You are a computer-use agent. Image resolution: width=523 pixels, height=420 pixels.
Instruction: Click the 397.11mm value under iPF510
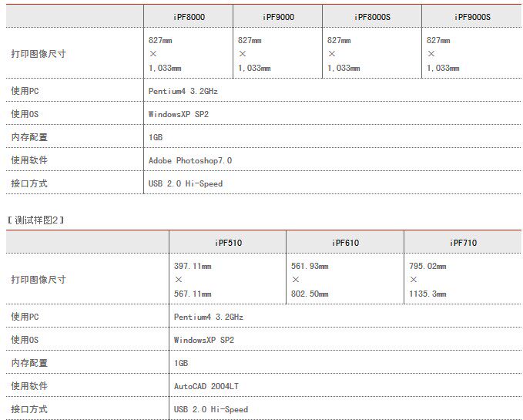[x=193, y=266]
